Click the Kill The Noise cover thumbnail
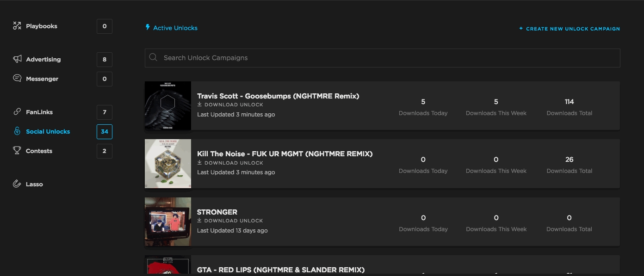Viewport: 644px width, 276px height. (168, 164)
